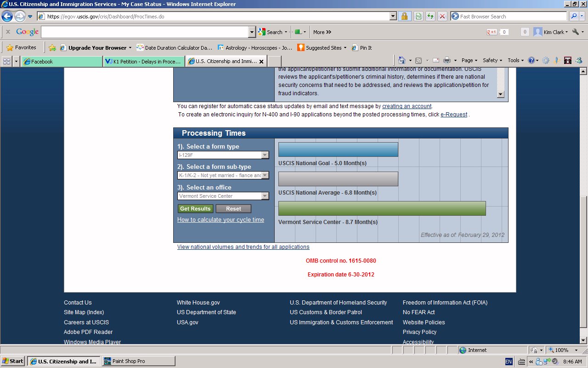Switch to the Facebook tab
The image size is (588, 368).
tap(62, 61)
